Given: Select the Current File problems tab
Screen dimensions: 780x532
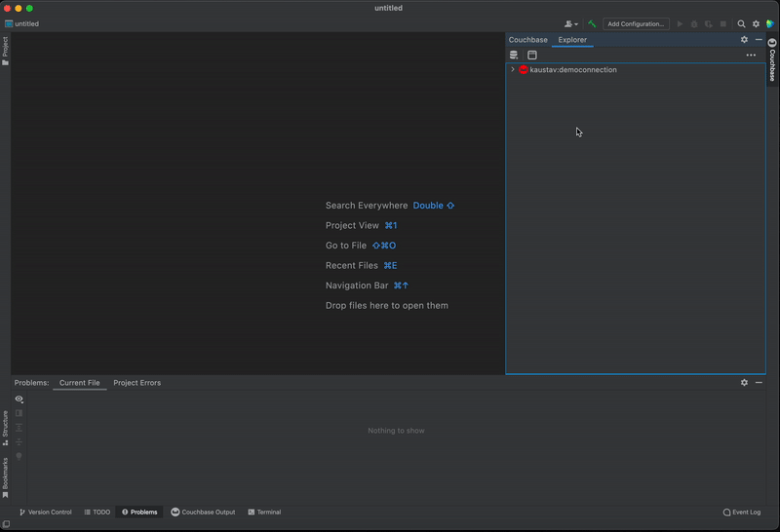Looking at the screenshot, I should (80, 383).
